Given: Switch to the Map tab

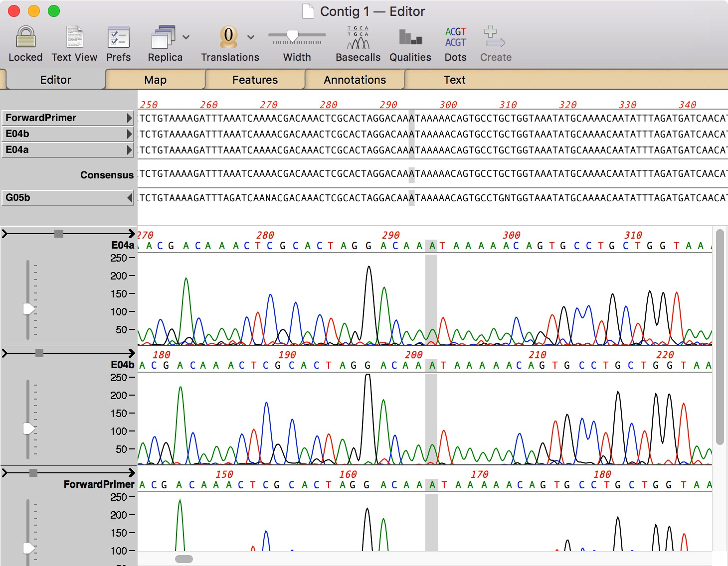Looking at the screenshot, I should coord(155,80).
